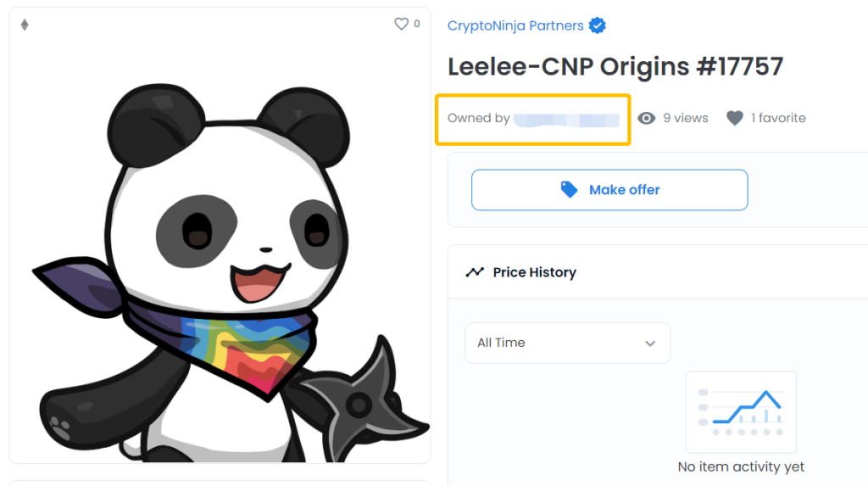
Task: Click the chevron arrow in All Time
Action: click(x=650, y=344)
